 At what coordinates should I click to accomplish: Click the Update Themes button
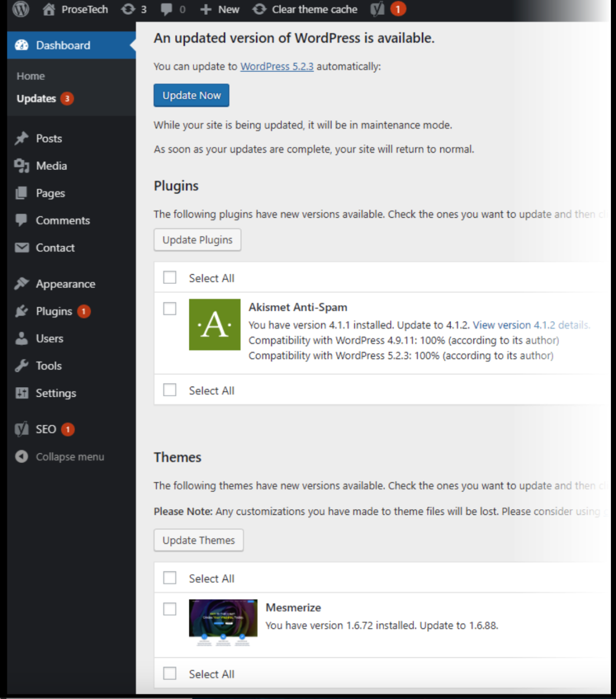coord(198,540)
